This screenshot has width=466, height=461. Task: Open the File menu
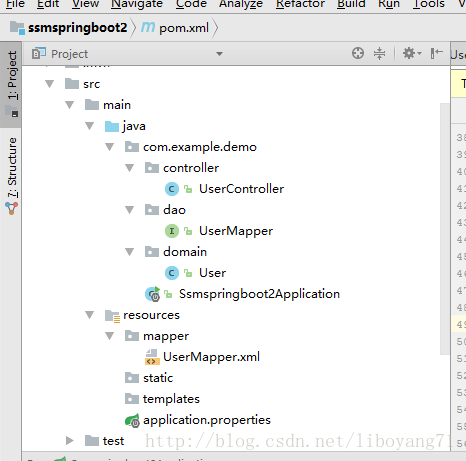15,4
